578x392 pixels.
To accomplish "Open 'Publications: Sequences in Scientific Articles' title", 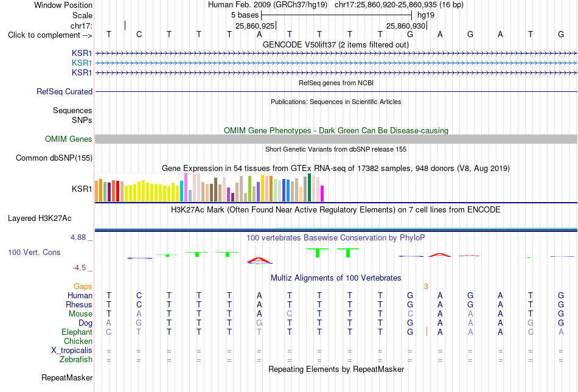I will tap(336, 102).
